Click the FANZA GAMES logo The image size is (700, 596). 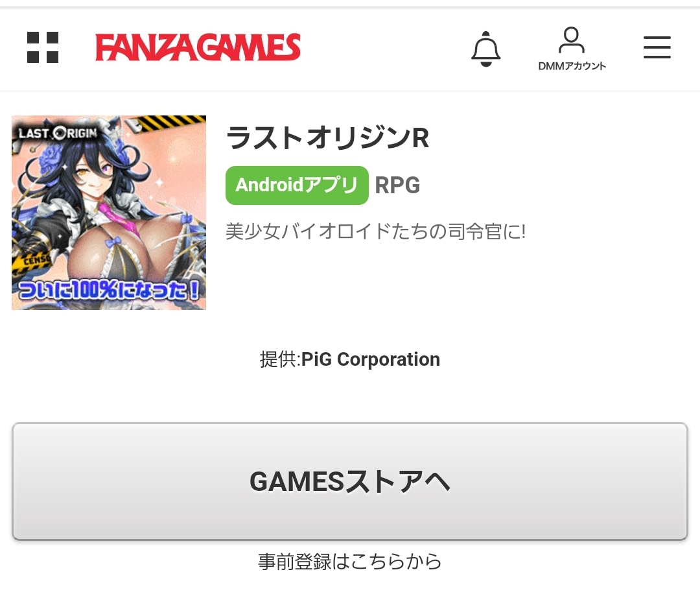point(198,47)
